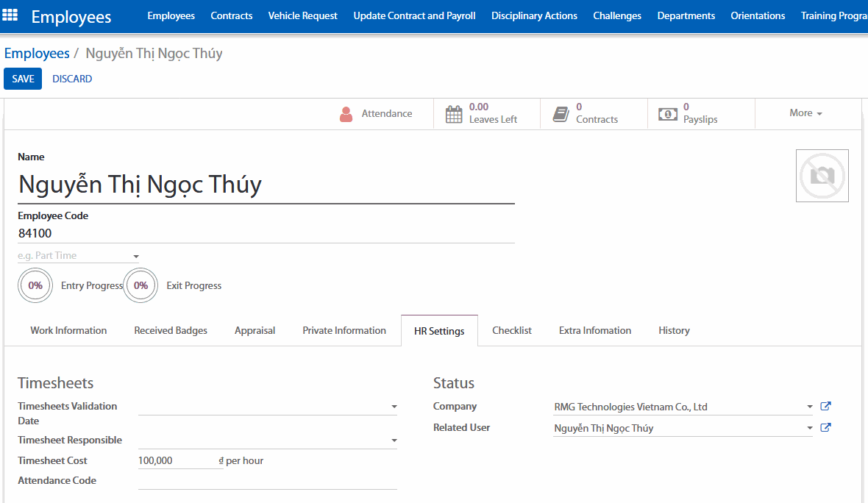Open the Company selection dropdown arrow
The image size is (868, 503).
(809, 407)
